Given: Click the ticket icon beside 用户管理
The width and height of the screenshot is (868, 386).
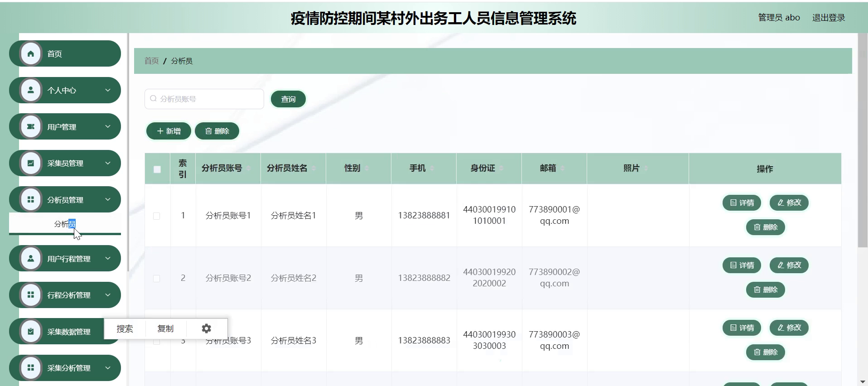Looking at the screenshot, I should coord(31,126).
